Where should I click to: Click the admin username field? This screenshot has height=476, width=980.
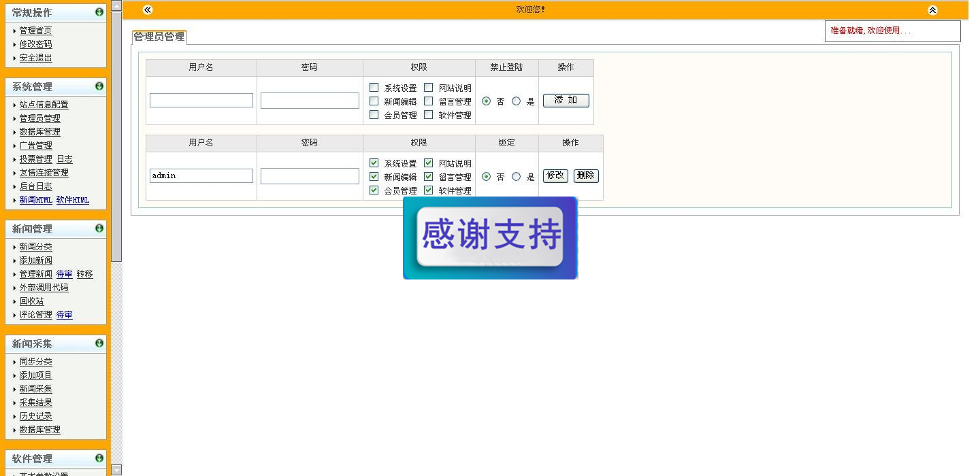(201, 176)
